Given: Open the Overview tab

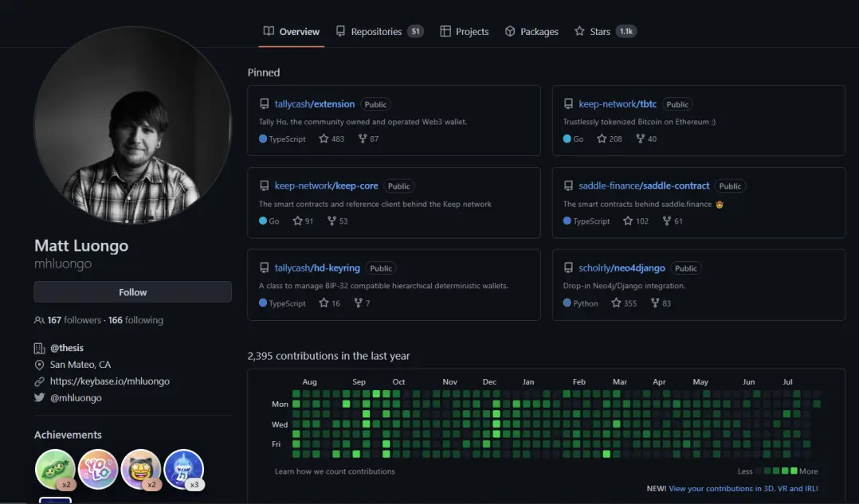Looking at the screenshot, I should pyautogui.click(x=291, y=32).
